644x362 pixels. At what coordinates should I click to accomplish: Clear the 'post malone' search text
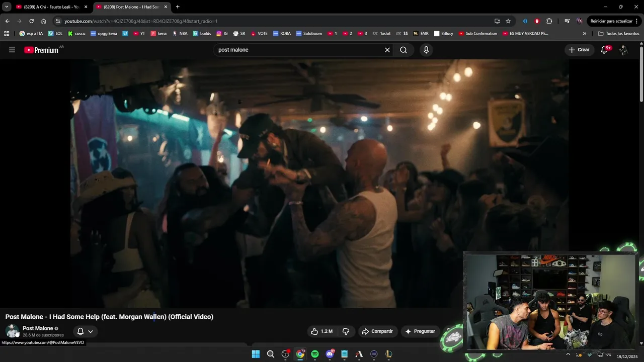(x=387, y=50)
